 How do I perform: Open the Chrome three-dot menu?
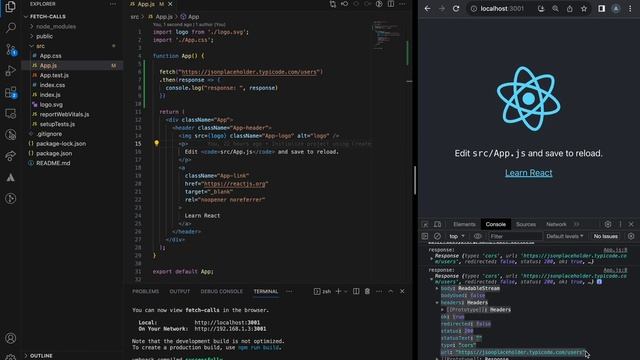click(630, 9)
